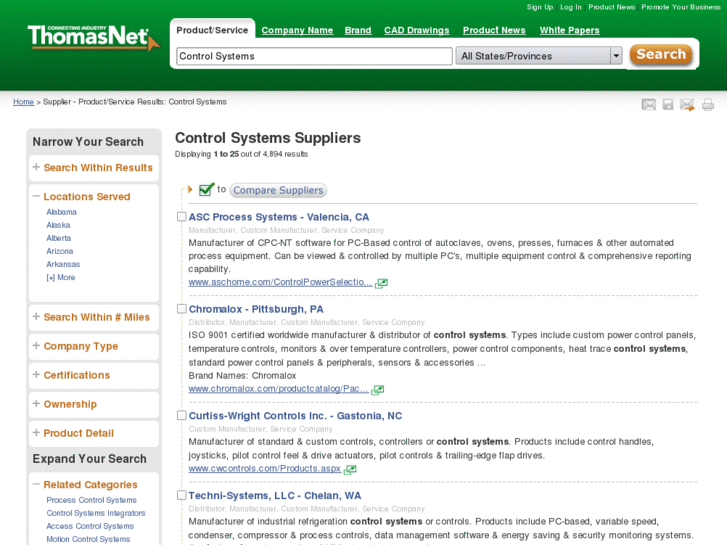Image resolution: width=727 pixels, height=545 pixels.
Task: Open cwcontrols.com external link icon
Action: (350, 469)
